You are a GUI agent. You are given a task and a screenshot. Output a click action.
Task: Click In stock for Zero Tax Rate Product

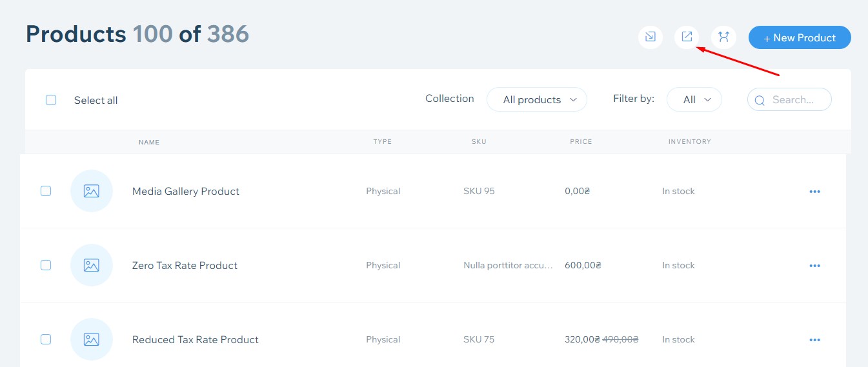(x=678, y=265)
